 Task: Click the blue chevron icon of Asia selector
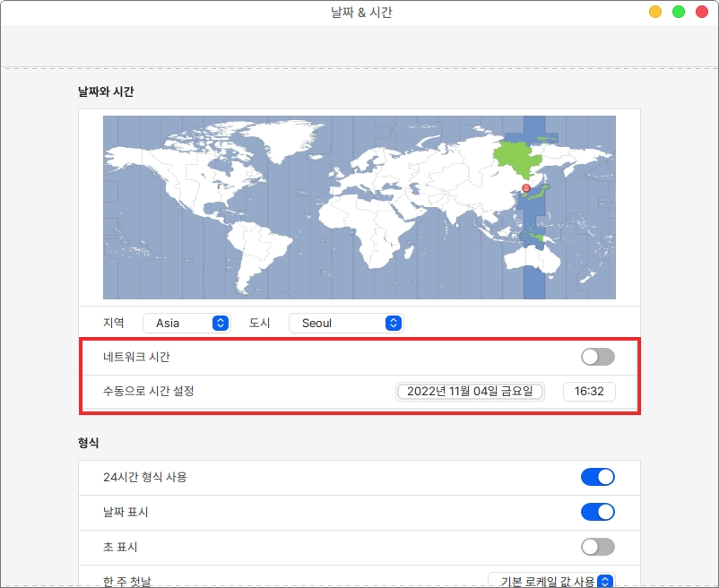coord(220,323)
